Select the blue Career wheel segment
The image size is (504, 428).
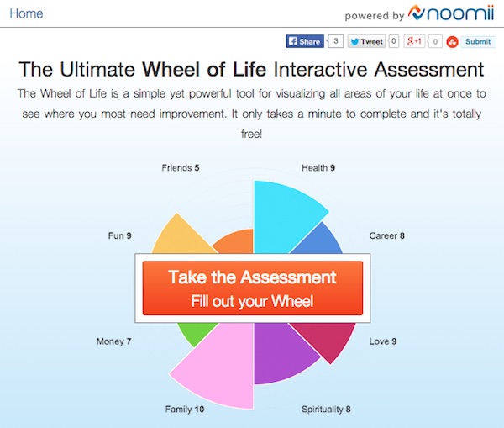(x=320, y=240)
